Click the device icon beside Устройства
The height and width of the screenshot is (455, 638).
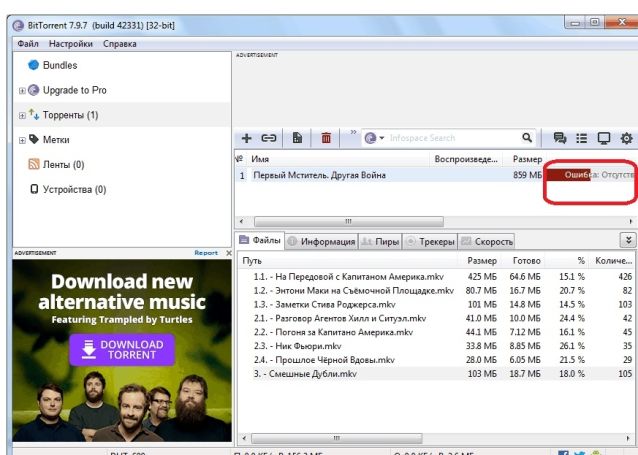(x=34, y=189)
